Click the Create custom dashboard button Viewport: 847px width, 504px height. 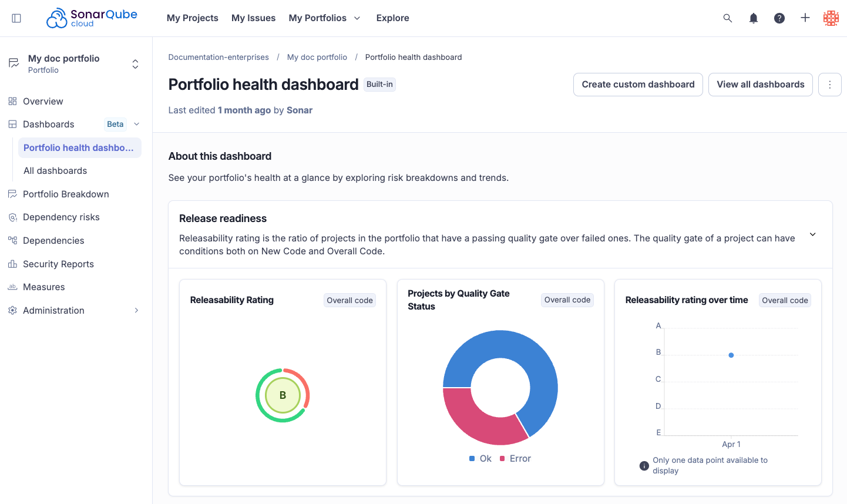click(638, 84)
